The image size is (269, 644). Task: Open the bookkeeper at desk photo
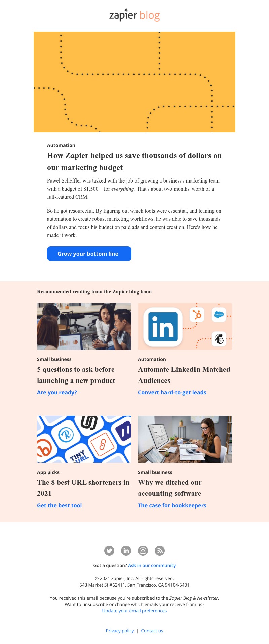coord(185,439)
